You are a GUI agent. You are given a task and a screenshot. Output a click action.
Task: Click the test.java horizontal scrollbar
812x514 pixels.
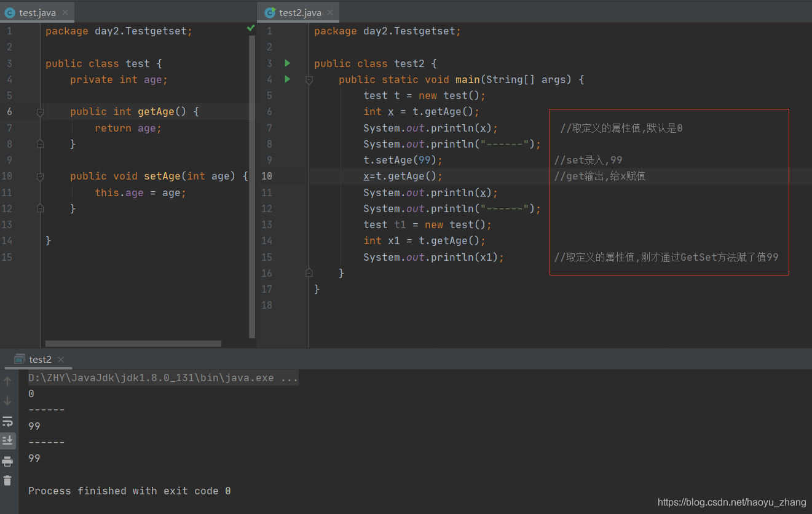point(133,344)
